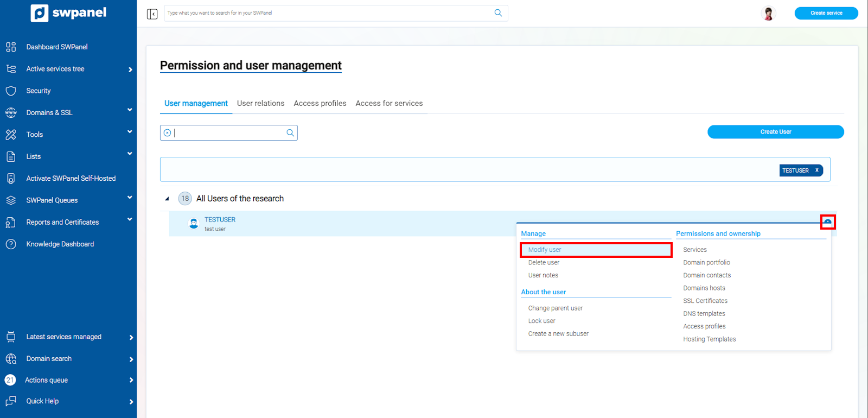Click the Security shield icon in the sidebar
The width and height of the screenshot is (868, 418).
click(x=11, y=91)
